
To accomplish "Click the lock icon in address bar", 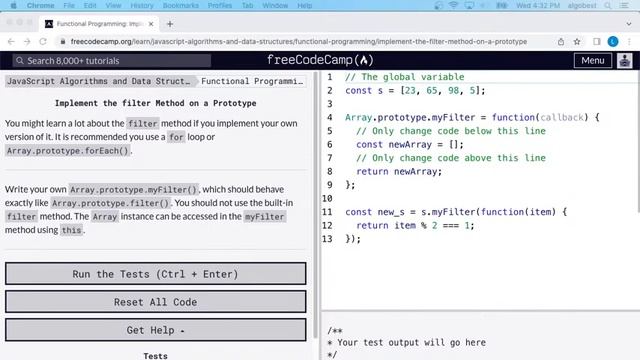I will (62, 42).
